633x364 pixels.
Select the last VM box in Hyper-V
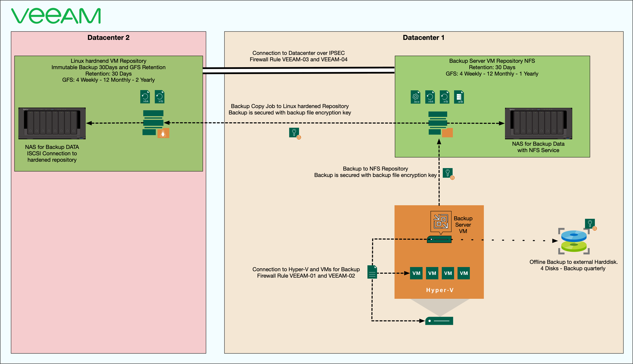tap(463, 273)
